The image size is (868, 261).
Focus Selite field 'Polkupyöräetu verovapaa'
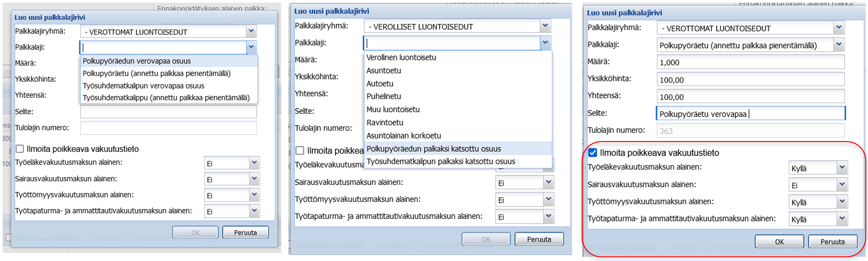click(751, 114)
